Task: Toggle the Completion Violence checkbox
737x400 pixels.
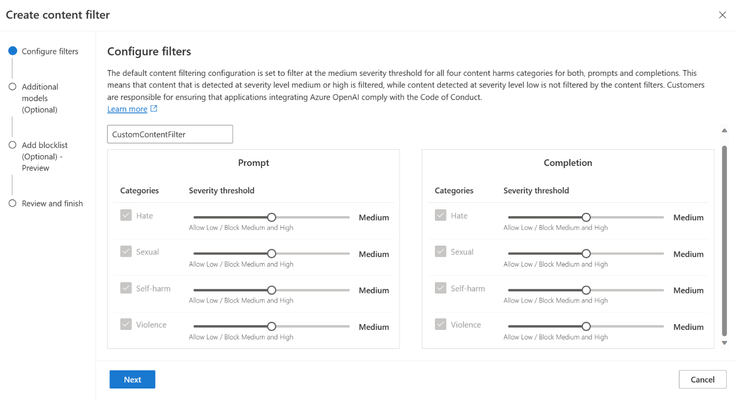Action: pos(440,324)
